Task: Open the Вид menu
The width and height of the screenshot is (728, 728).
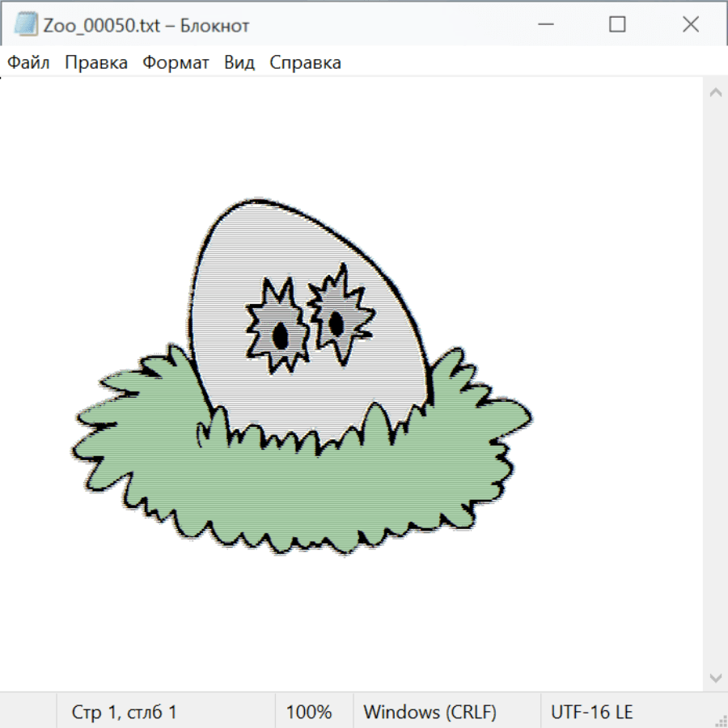Action: 239,63
